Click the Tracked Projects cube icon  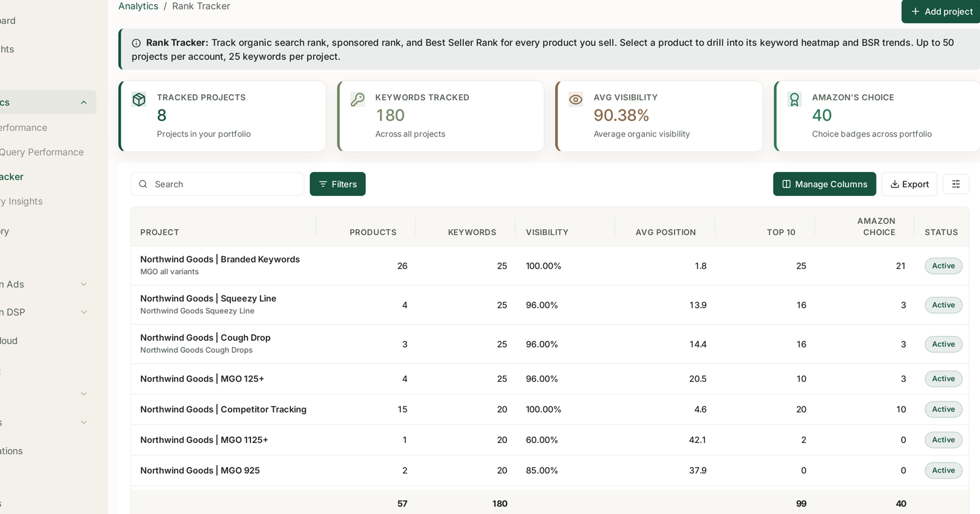pyautogui.click(x=139, y=100)
